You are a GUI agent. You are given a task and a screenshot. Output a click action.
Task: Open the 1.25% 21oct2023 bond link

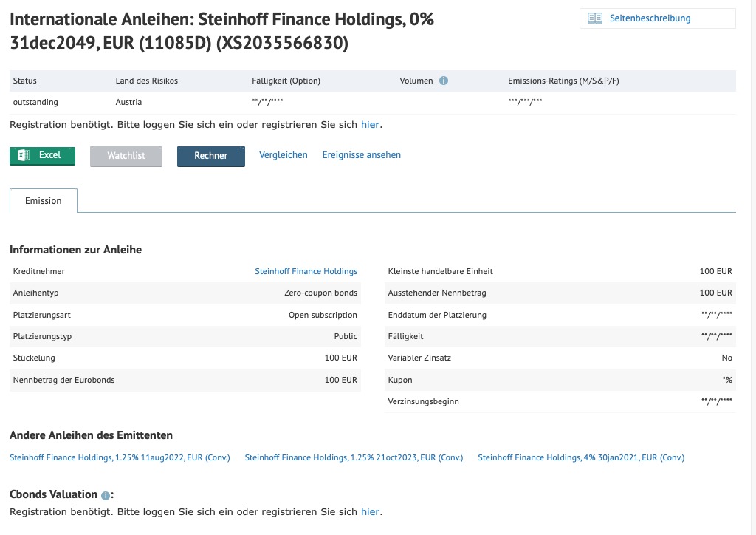pos(354,457)
